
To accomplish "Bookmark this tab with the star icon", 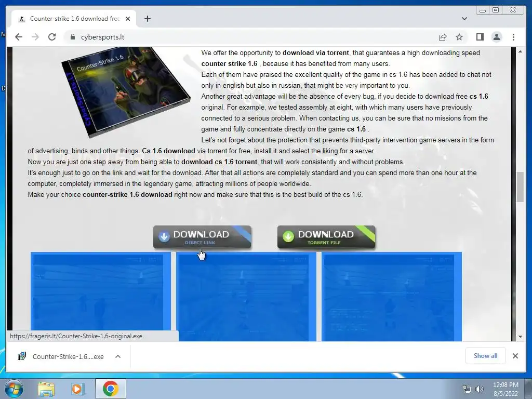I will pos(459,37).
